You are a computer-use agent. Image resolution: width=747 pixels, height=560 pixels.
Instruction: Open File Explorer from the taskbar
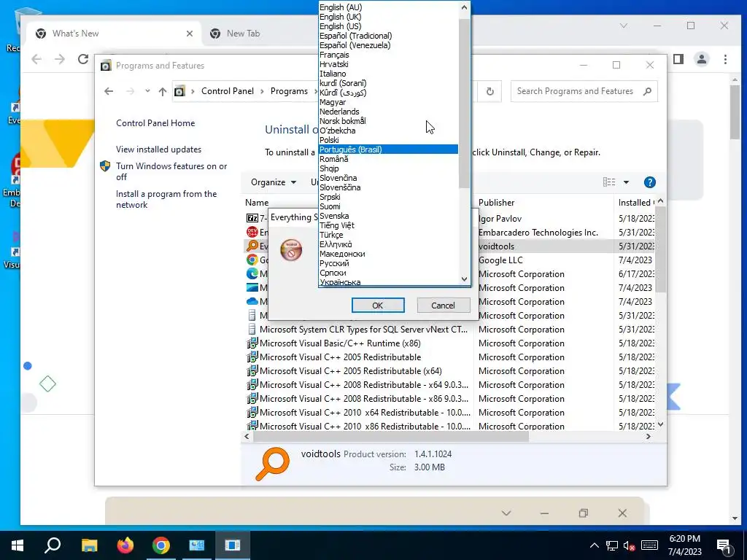pos(89,545)
